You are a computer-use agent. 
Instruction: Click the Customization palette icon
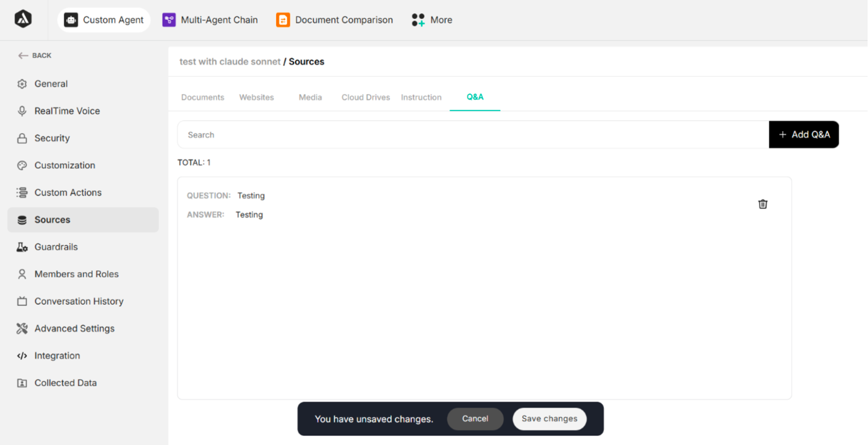tap(22, 165)
